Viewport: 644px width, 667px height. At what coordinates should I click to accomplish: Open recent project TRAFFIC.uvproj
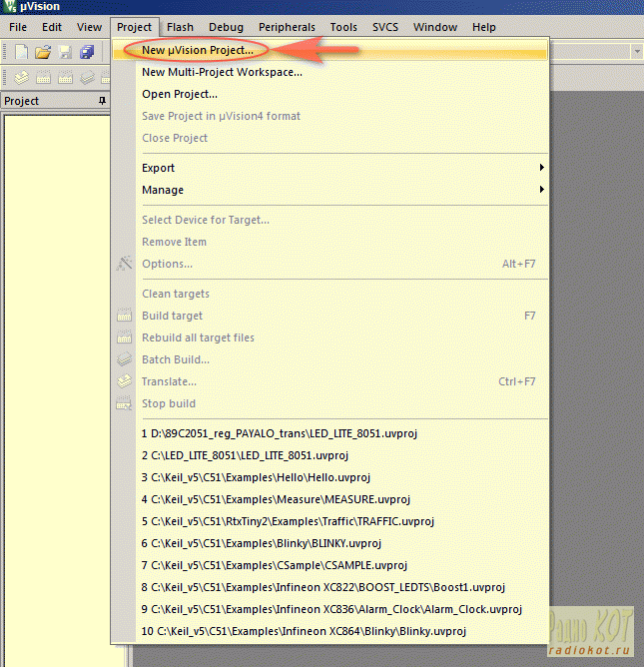coord(329,521)
